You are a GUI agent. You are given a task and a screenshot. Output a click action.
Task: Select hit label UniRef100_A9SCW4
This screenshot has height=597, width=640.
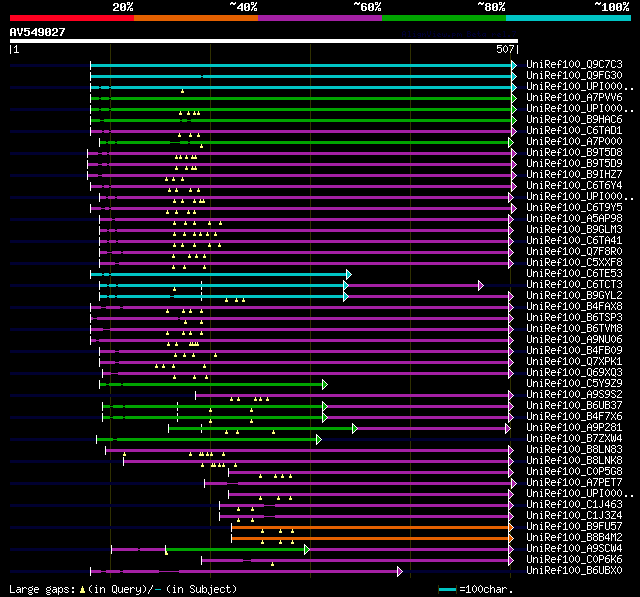[x=574, y=549]
